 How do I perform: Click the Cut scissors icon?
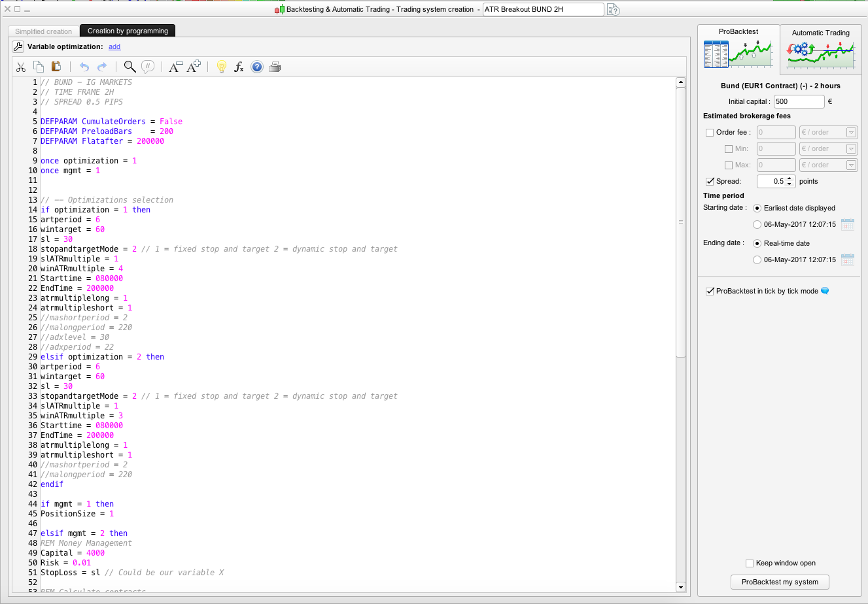21,67
